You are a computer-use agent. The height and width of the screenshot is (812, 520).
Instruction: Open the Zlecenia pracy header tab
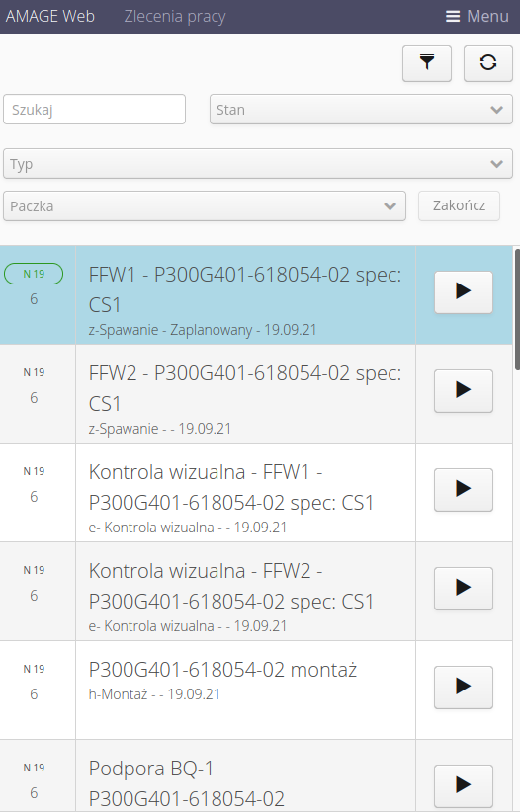(x=175, y=16)
